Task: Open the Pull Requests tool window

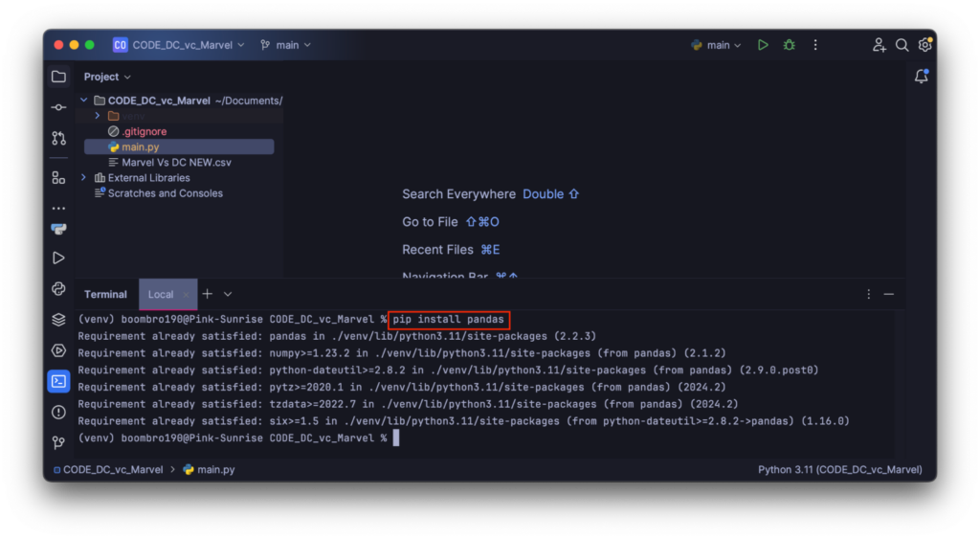Action: coord(58,138)
